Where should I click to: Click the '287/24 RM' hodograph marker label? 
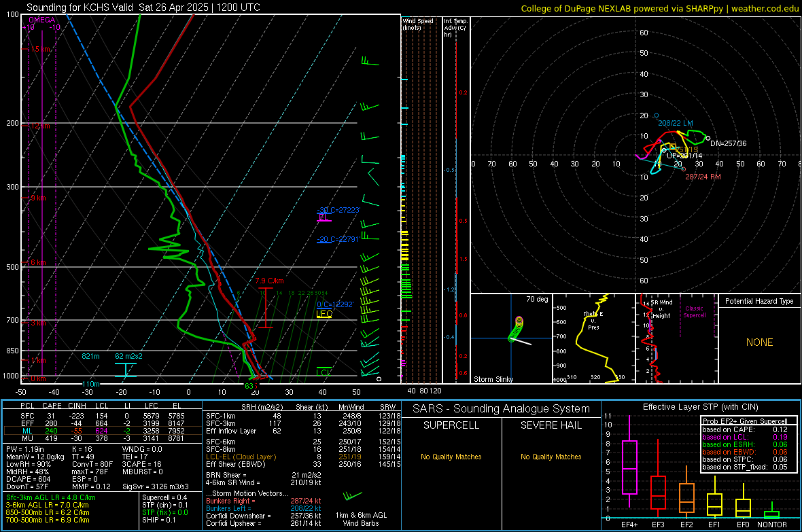pyautogui.click(x=703, y=177)
